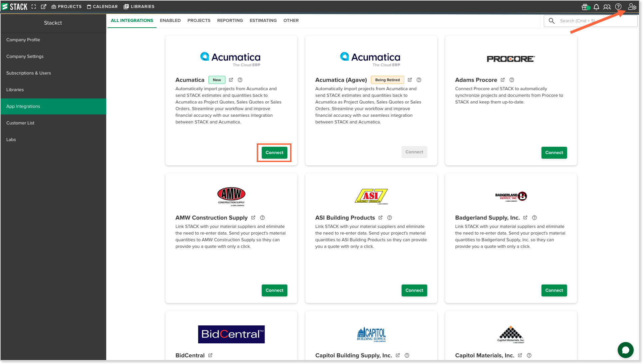Open Subscriptions & Users in sidebar

click(53, 73)
